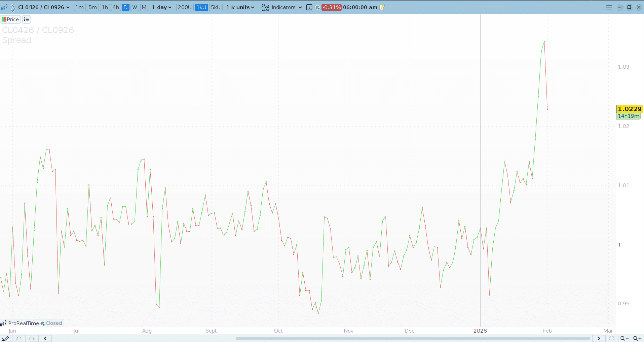Click the Sept label on the time axis
The image size is (644, 342).
click(211, 331)
